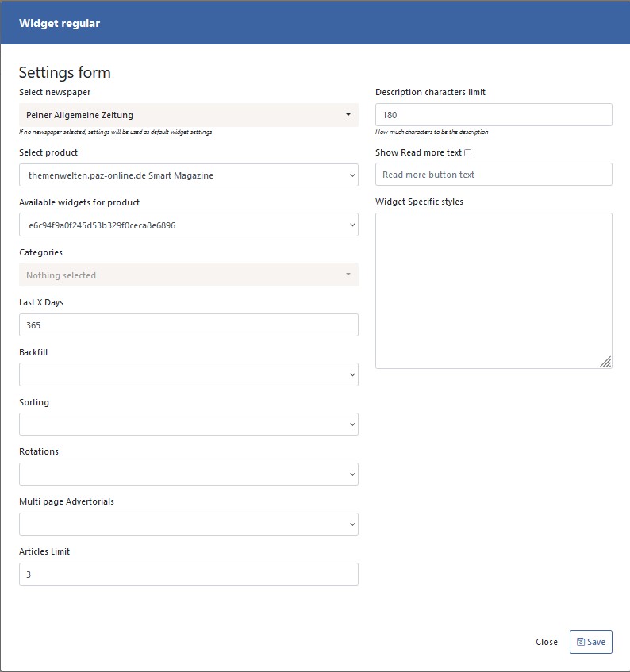The image size is (630, 672).
Task: Click the Widget regular title
Action: coord(60,23)
